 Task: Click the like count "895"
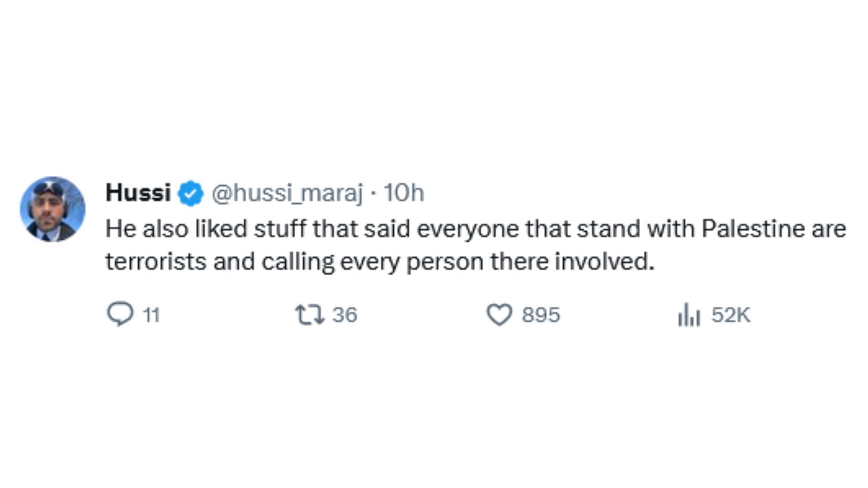[x=541, y=315]
